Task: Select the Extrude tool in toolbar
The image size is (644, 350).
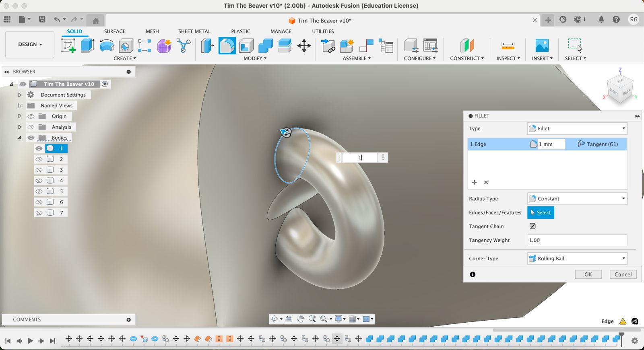Action: [87, 45]
